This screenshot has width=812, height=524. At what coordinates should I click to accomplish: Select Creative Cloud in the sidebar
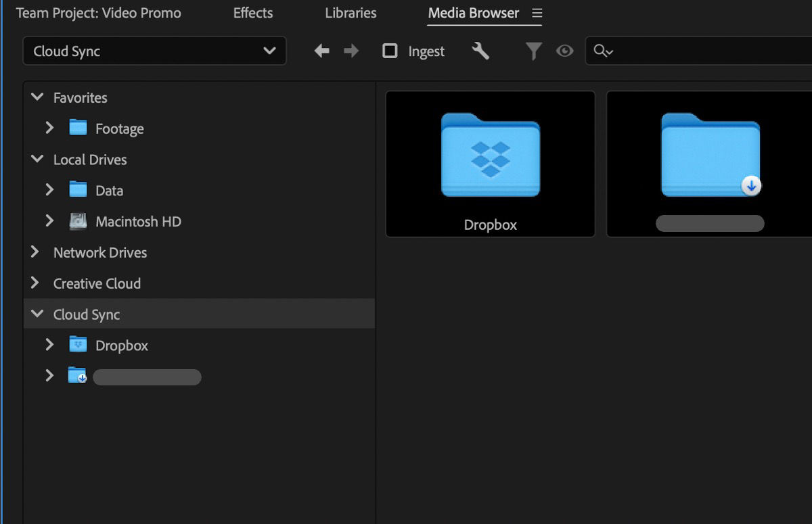(x=97, y=283)
